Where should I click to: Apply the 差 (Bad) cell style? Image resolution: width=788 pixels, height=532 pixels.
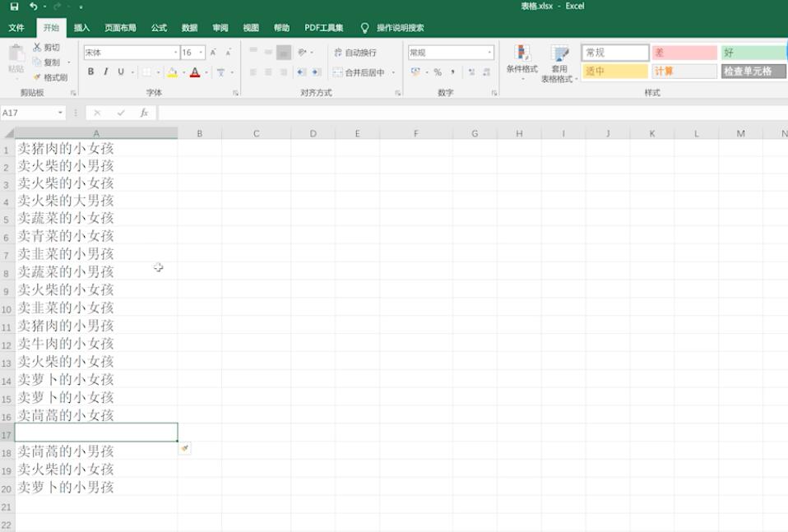(x=684, y=53)
